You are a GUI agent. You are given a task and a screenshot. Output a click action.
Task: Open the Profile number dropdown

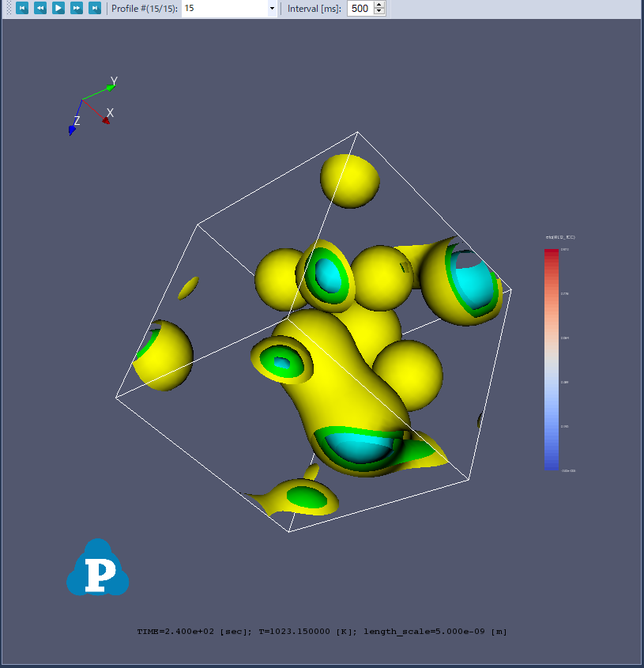point(272,9)
